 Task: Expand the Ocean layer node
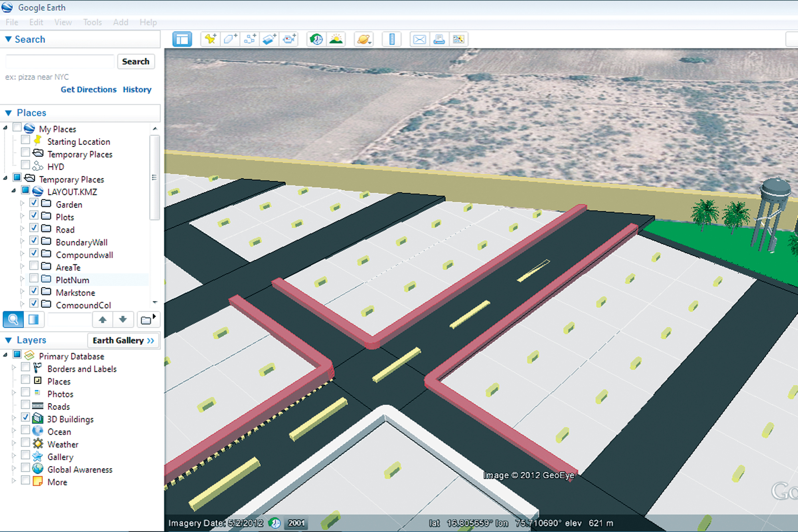14,431
